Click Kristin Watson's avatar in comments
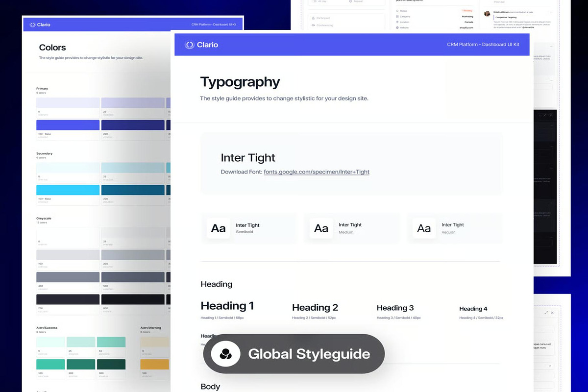 pos(488,13)
